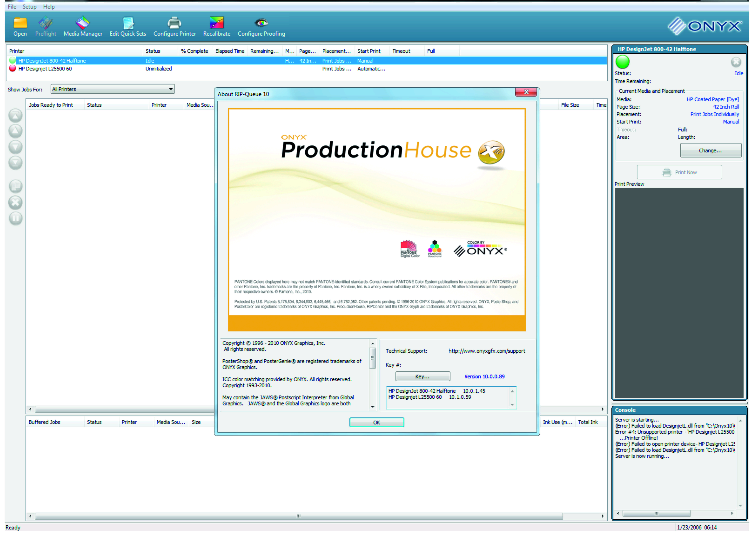Click the Jobs Ready to Print column header
The height and width of the screenshot is (533, 756).
coord(55,105)
